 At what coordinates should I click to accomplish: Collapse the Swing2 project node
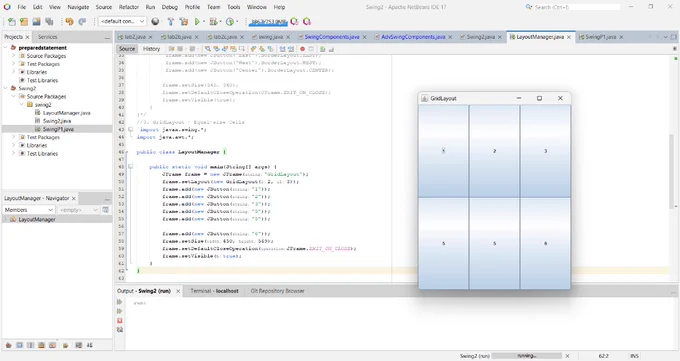(x=6, y=89)
